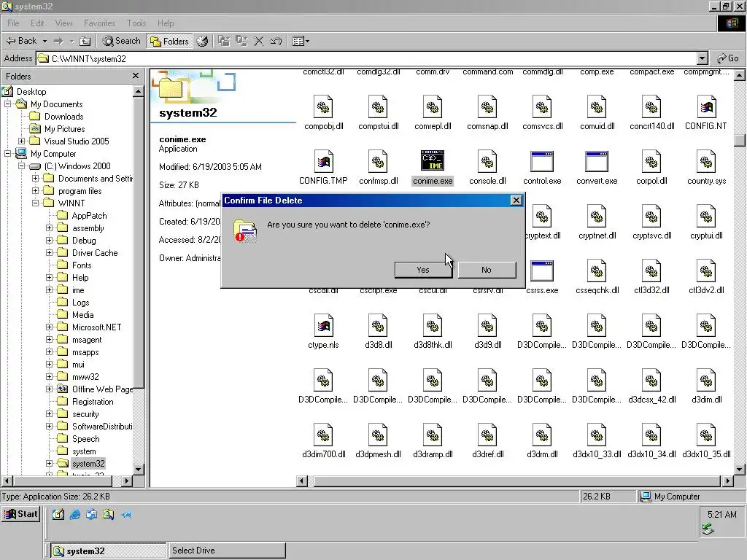Viewport: 747px width, 560px height.
Task: Open the address bar dropdown arrow
Action: [x=703, y=58]
